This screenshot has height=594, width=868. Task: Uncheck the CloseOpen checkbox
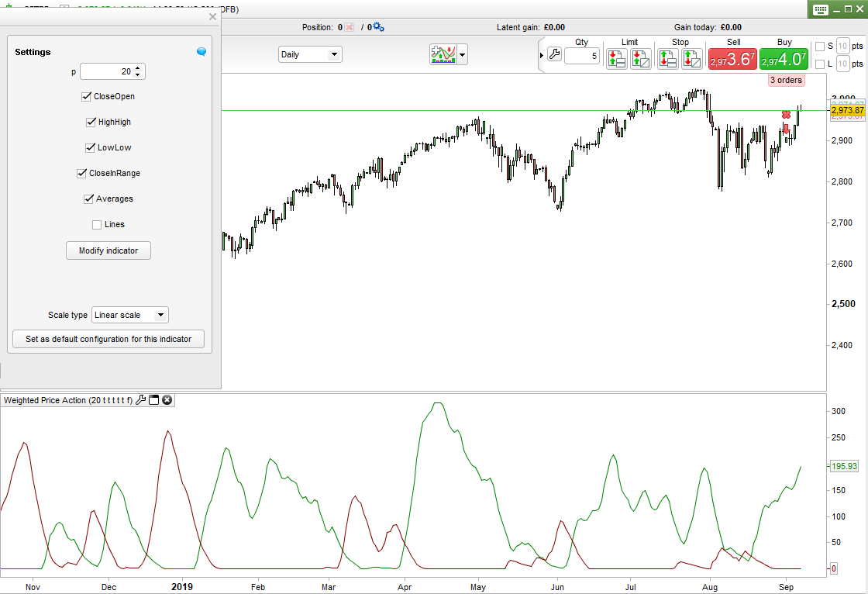[x=86, y=96]
